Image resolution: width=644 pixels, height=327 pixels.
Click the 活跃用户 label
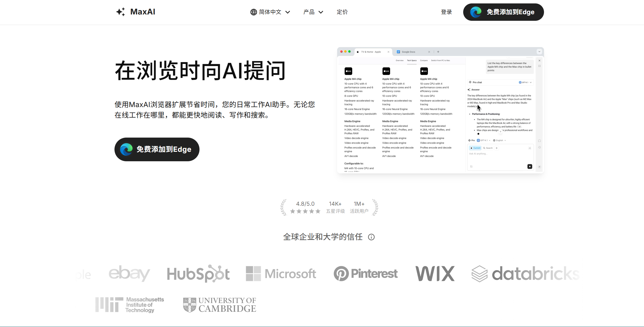tap(359, 211)
